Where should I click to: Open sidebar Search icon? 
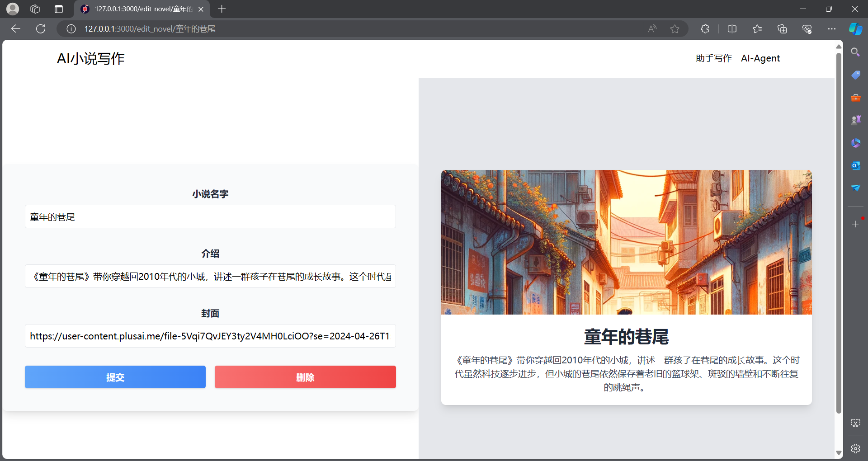click(x=855, y=52)
